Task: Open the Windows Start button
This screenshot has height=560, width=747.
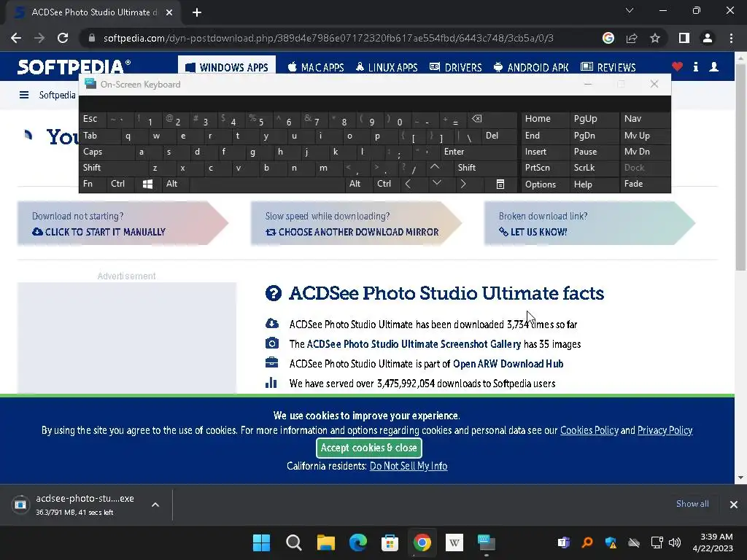Action: coord(261,542)
